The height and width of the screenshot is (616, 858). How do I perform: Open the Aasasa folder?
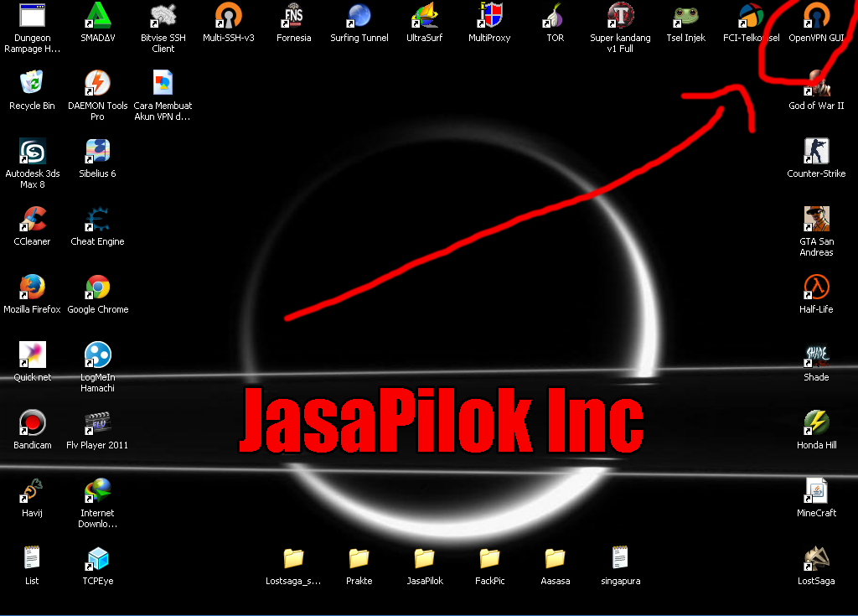point(555,558)
